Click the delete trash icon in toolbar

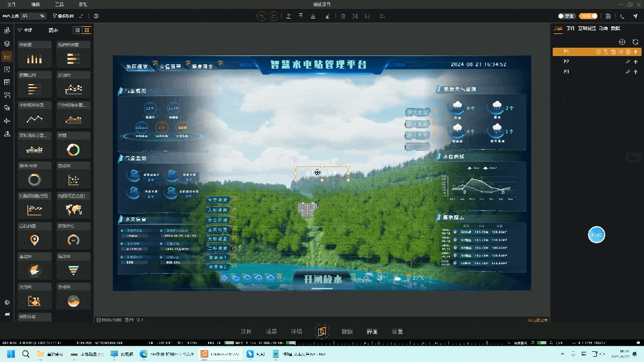pyautogui.click(x=343, y=16)
